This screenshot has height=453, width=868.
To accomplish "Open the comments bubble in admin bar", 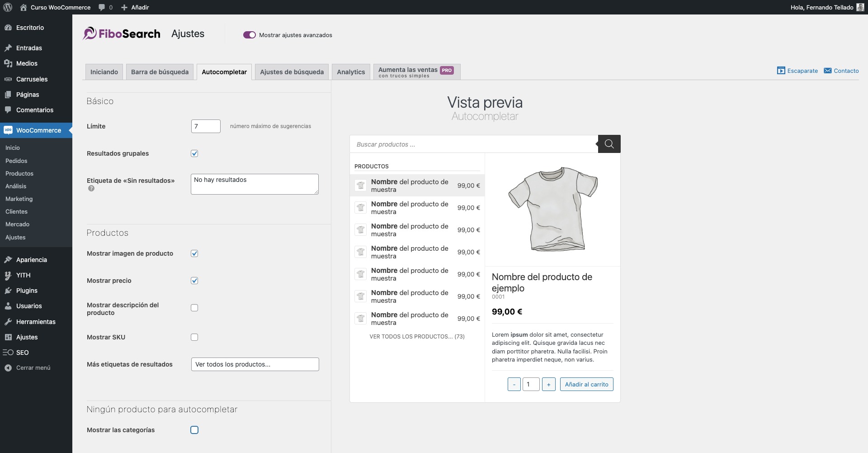I will click(104, 7).
